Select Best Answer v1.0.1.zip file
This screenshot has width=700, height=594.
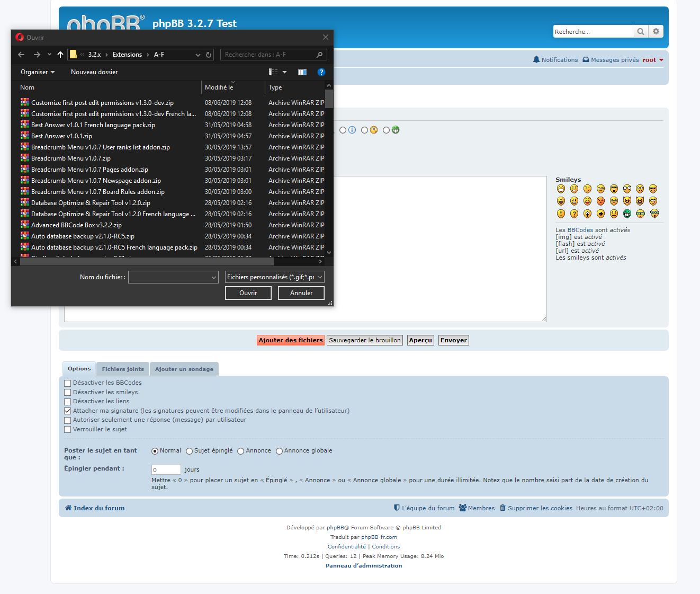click(x=61, y=136)
